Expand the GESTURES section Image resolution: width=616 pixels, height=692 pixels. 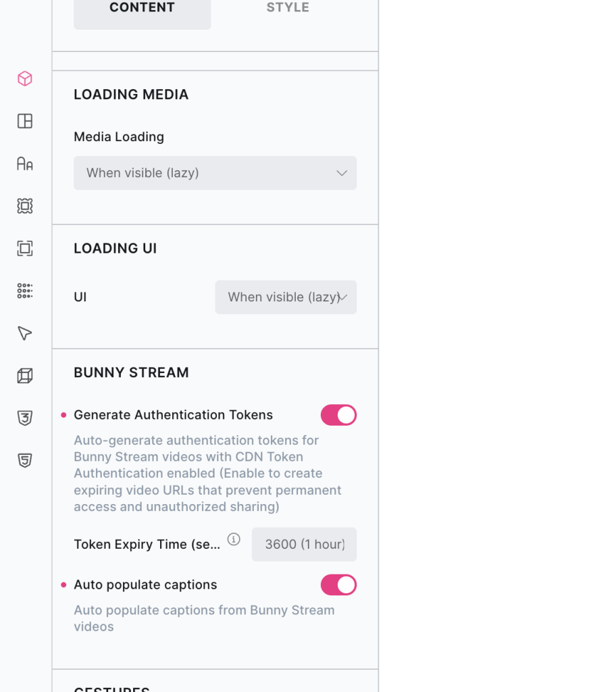[112, 688]
